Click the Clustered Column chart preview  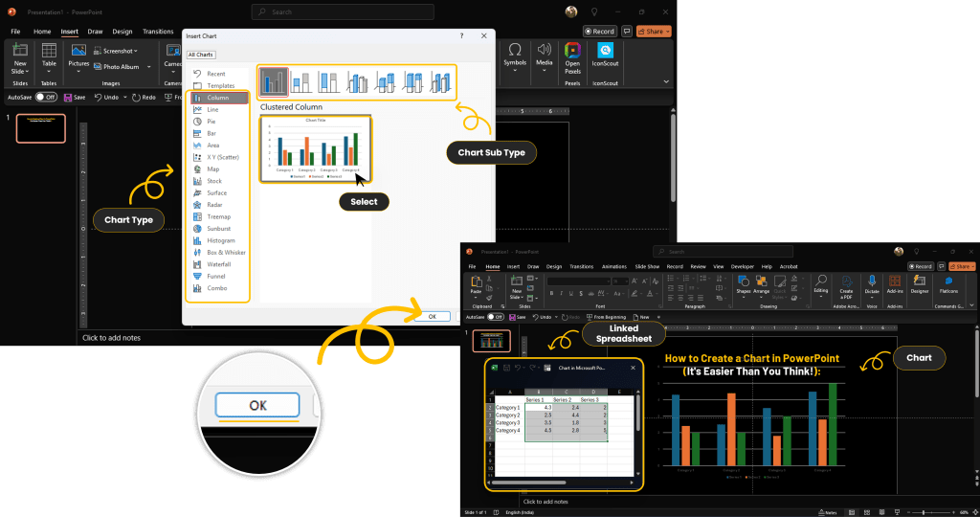(315, 147)
